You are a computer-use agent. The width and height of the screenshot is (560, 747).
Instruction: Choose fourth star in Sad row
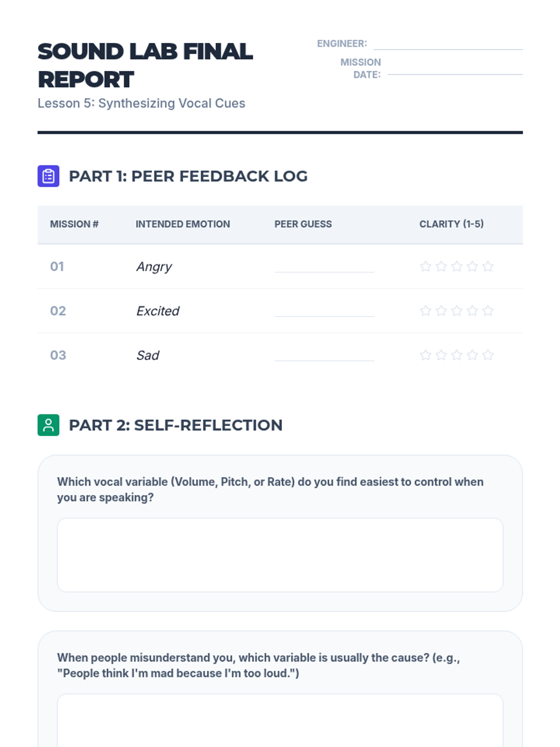[x=472, y=355]
